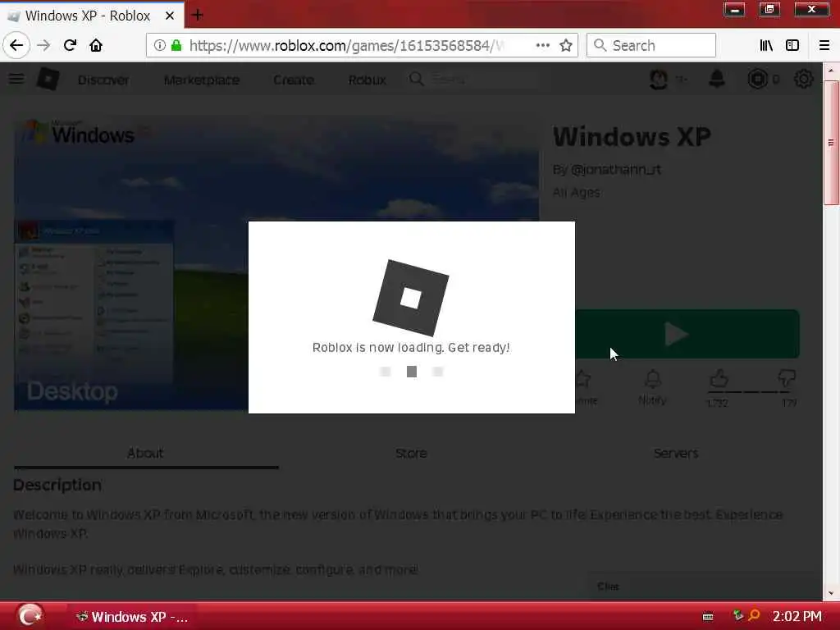This screenshot has width=840, height=630.
Task: Toggle the browser sidebar icon
Action: (x=792, y=46)
